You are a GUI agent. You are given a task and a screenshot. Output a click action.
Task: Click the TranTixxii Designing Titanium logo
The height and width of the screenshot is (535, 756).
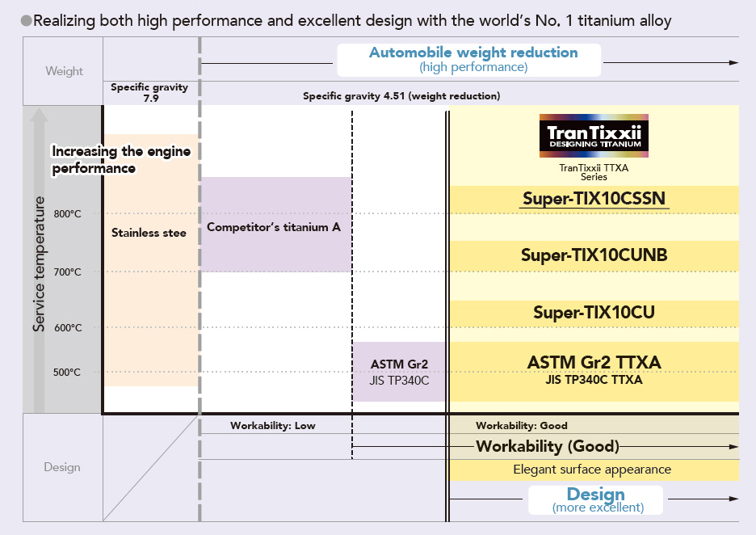pyautogui.click(x=594, y=136)
